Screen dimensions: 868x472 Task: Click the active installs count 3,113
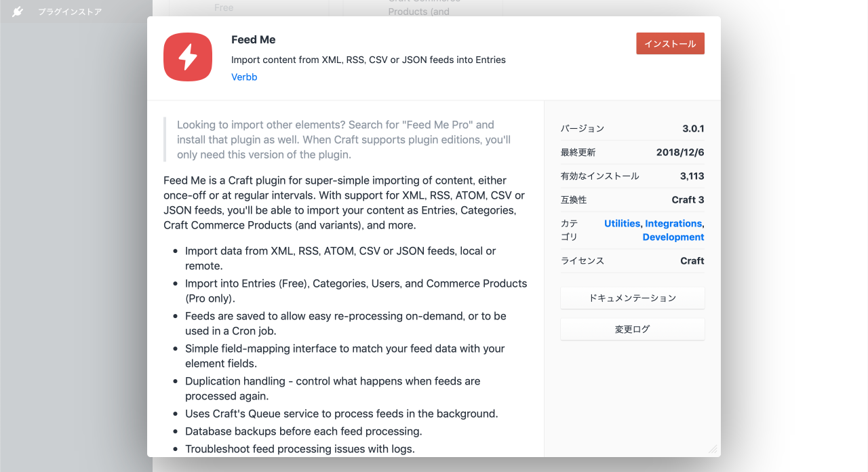tap(692, 176)
